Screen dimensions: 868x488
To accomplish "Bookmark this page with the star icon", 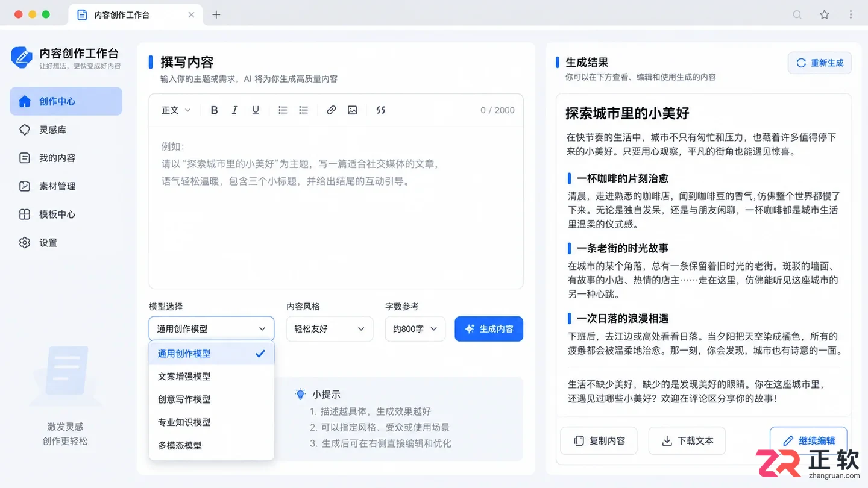I will click(x=825, y=15).
